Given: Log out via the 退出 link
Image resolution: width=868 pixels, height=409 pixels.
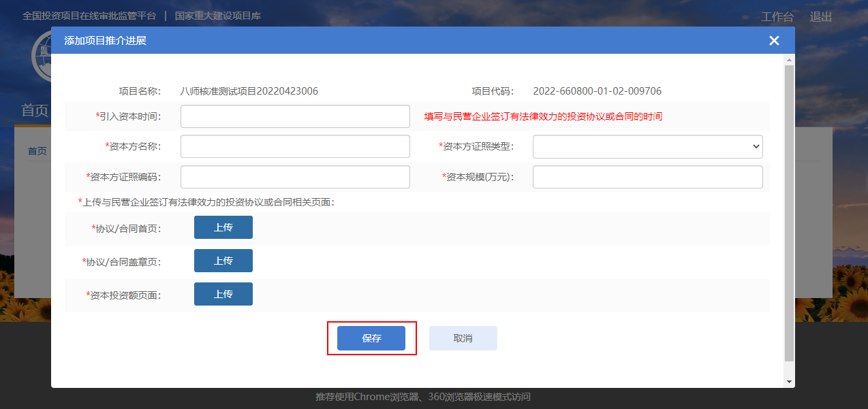Looking at the screenshot, I should (820, 17).
